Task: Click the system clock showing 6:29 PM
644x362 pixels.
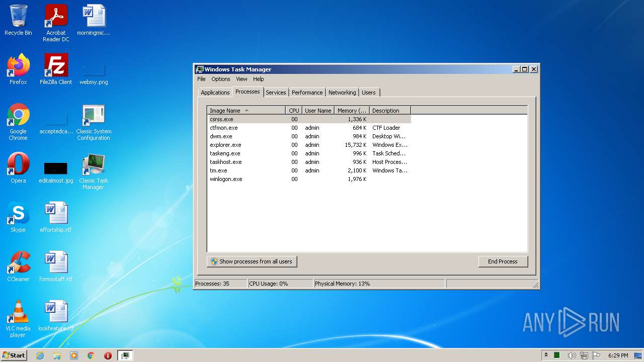Action: click(618, 355)
